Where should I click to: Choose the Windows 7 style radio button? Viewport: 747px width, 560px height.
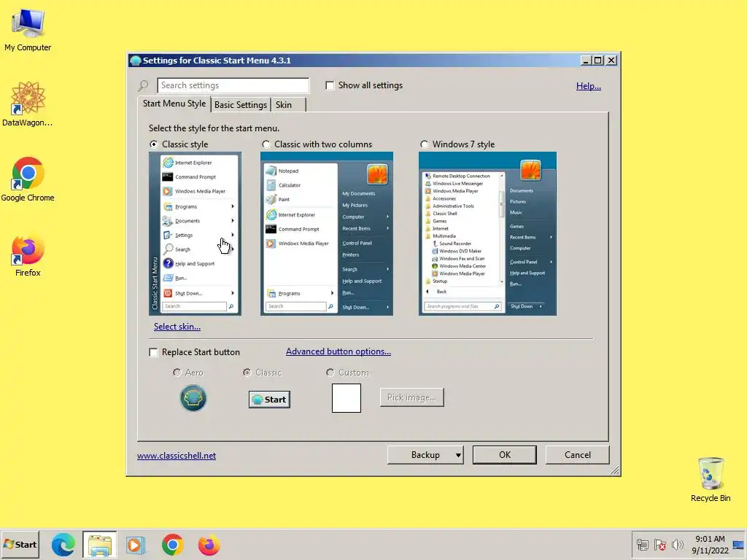[424, 144]
